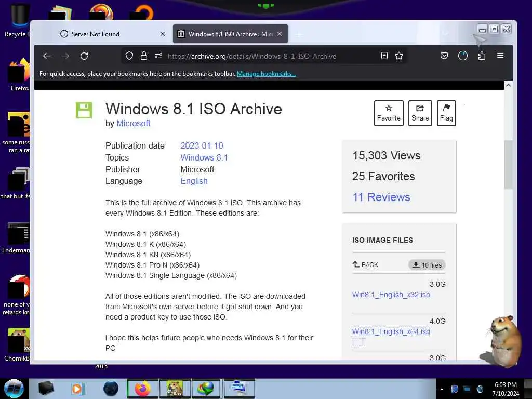Click the Share button

(420, 113)
